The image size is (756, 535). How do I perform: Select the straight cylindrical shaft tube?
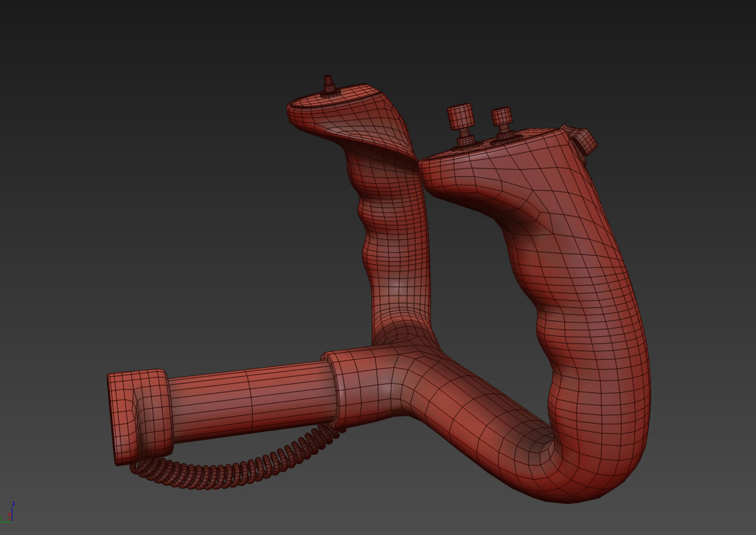click(252, 401)
